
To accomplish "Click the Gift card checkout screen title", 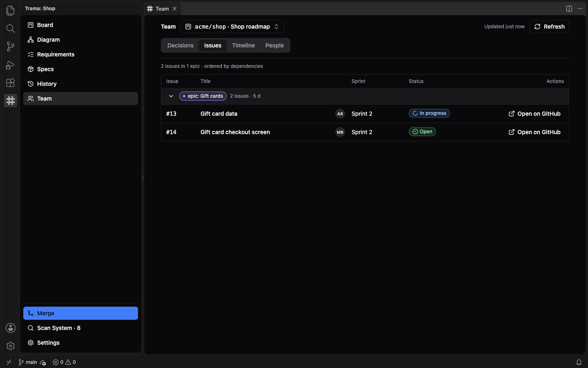I will [x=235, y=132].
